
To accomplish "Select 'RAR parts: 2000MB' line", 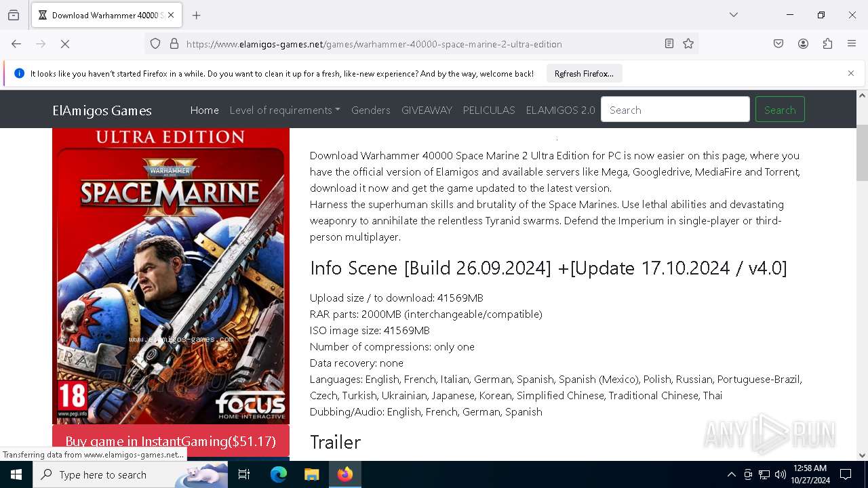I will (426, 314).
